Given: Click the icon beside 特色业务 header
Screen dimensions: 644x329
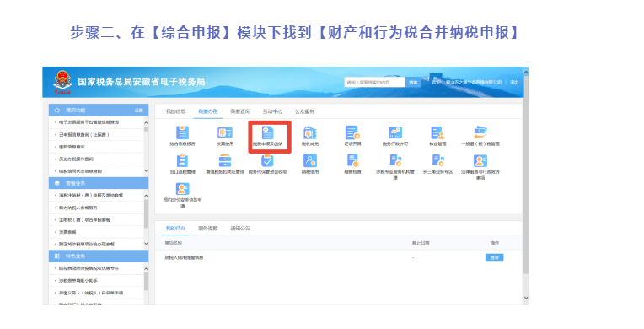Looking at the screenshot, I should pos(57,256).
